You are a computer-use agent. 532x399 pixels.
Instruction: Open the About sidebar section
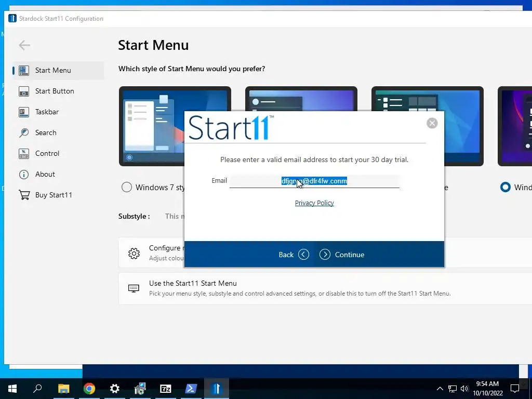tap(58, 175)
